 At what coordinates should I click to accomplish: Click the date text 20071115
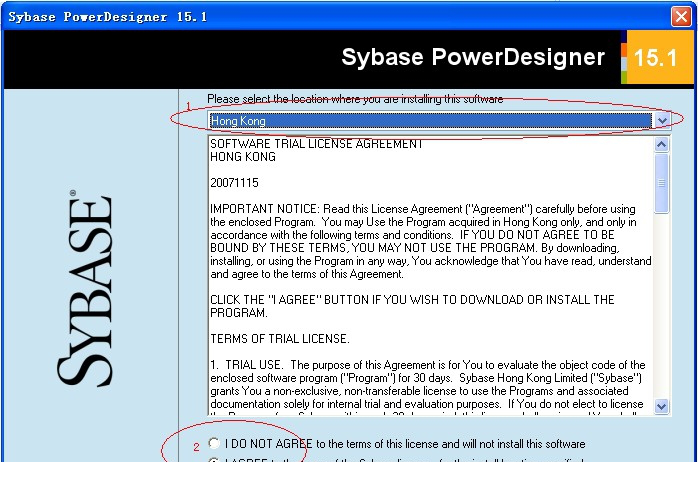234,183
